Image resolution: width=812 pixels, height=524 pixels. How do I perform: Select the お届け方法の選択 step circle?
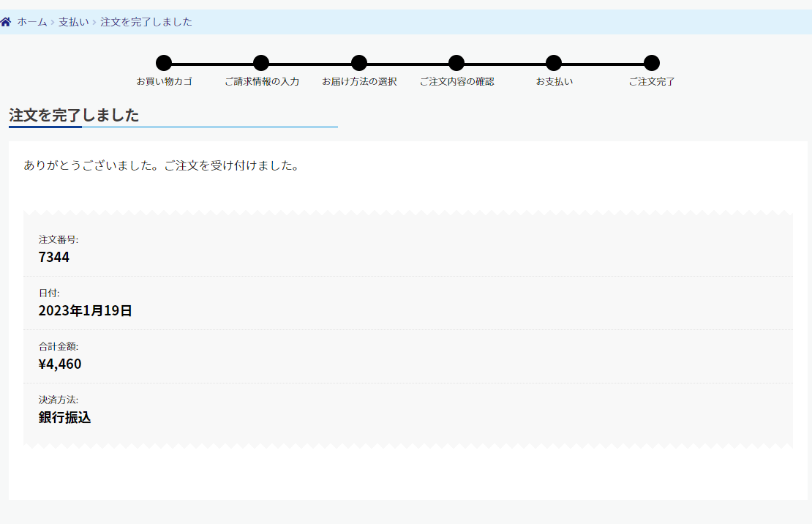(358, 64)
